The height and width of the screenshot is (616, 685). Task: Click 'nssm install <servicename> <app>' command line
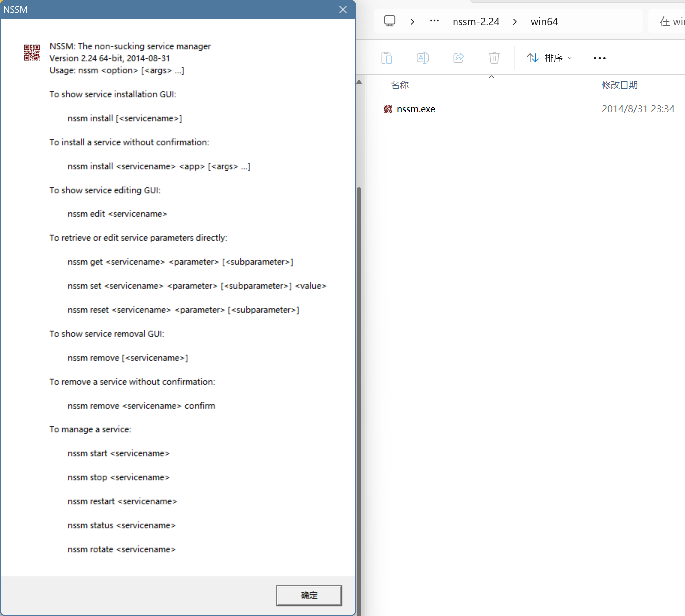(159, 166)
